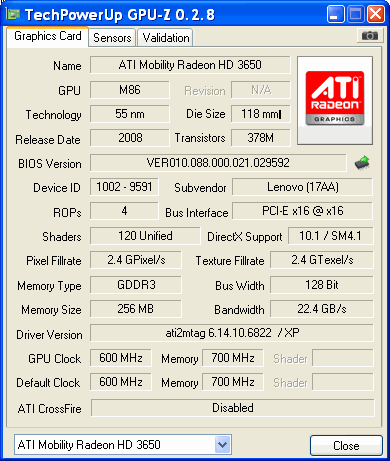Click the GPU field showing M86

tap(130, 90)
